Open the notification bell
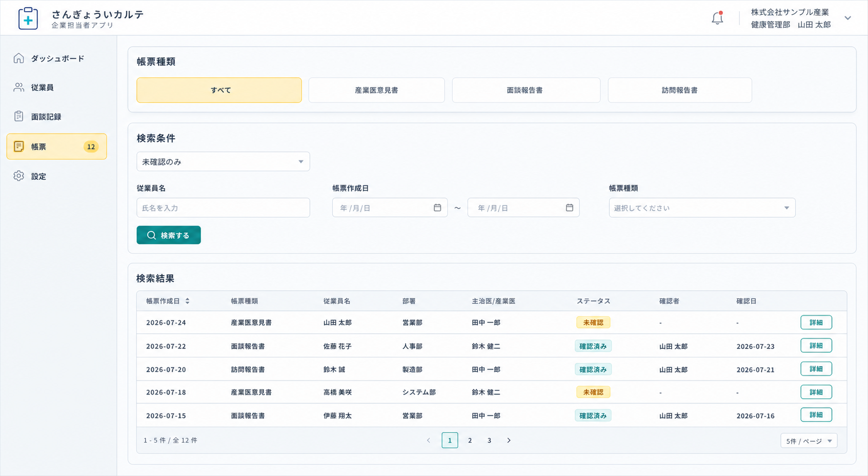This screenshot has width=868, height=476. [x=717, y=18]
